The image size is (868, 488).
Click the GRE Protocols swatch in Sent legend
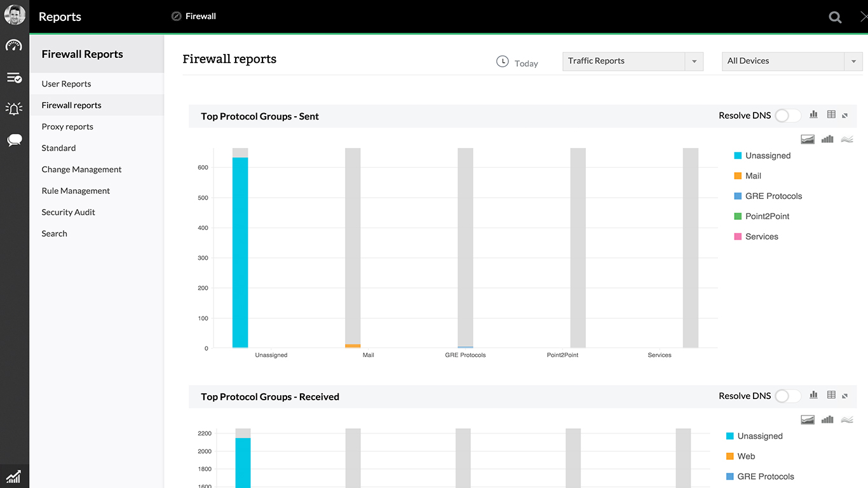[x=738, y=196]
